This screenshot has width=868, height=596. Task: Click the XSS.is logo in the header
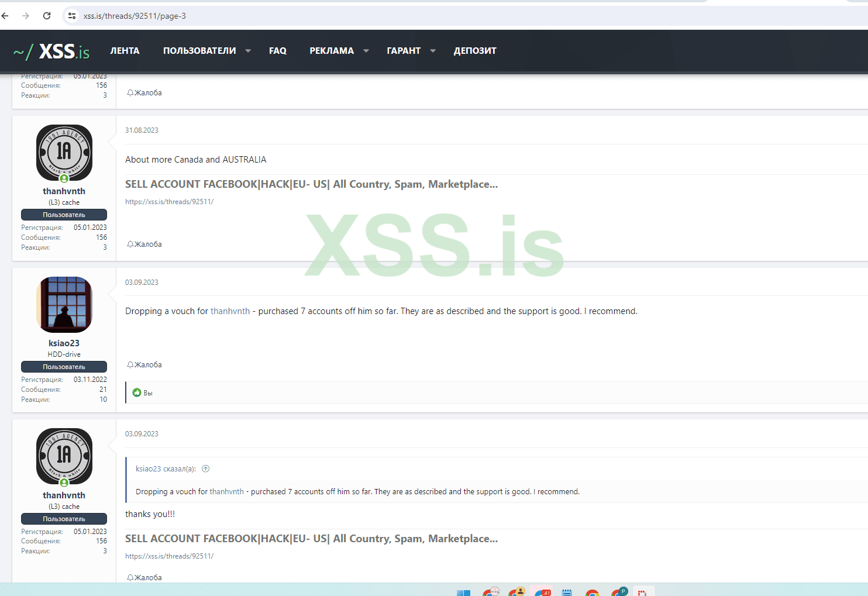click(51, 51)
